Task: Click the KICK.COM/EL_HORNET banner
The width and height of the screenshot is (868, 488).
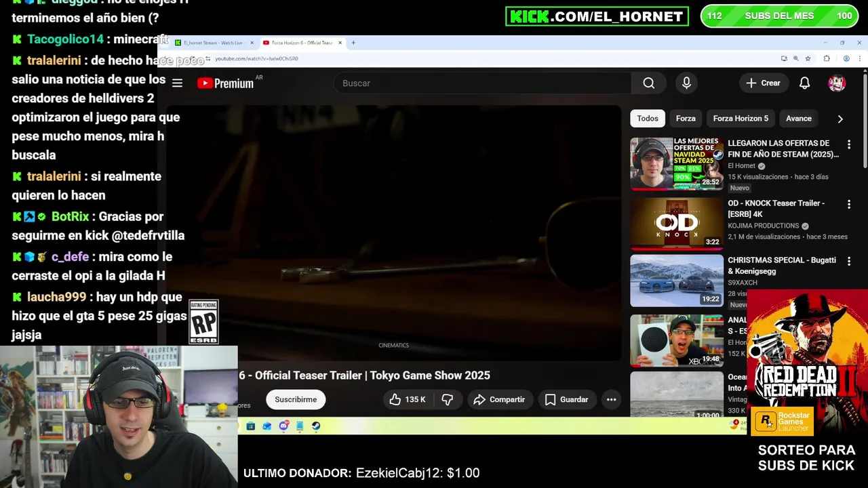Action: click(x=597, y=16)
